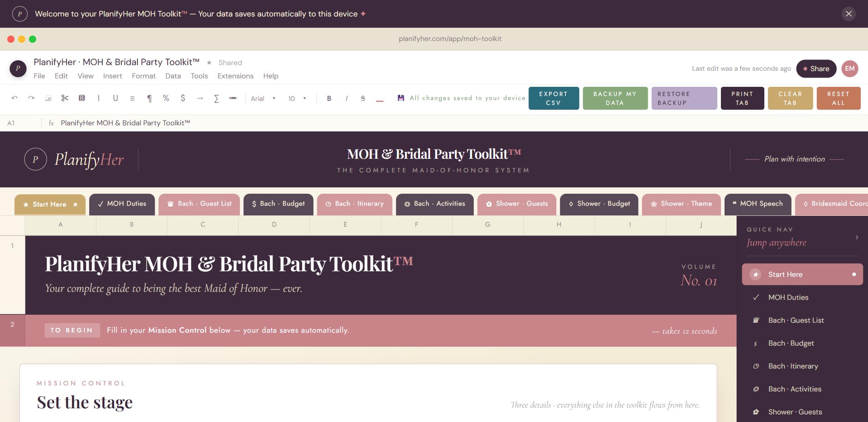Toggle the U underline icon
The height and width of the screenshot is (422, 868).
[x=115, y=98]
